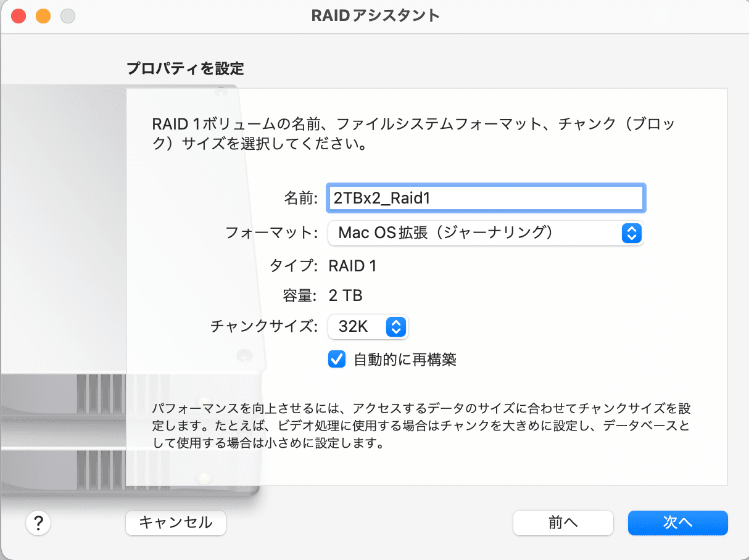Click the yellow minimize traffic light
Screen dimensions: 749x560
pyautogui.click(x=42, y=16)
